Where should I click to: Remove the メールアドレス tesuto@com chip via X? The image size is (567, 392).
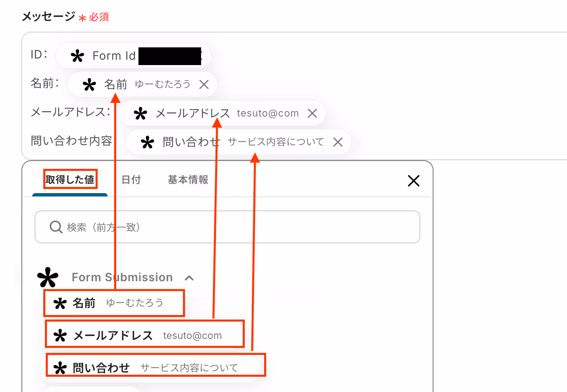click(312, 113)
